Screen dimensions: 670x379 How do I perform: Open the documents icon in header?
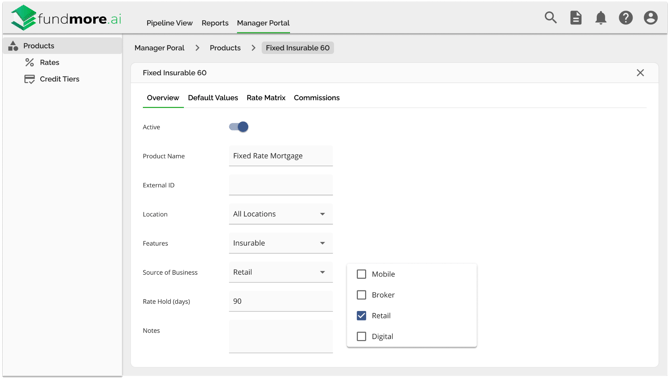point(576,18)
